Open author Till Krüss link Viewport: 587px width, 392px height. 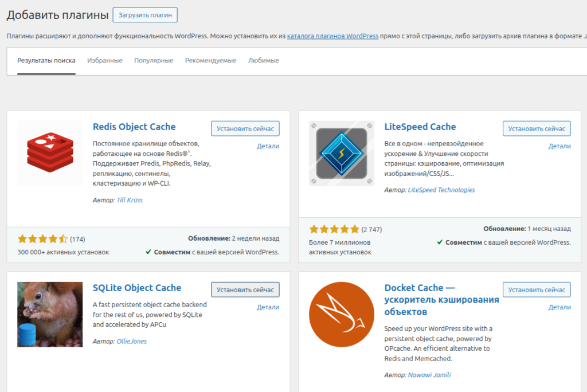pyautogui.click(x=130, y=200)
